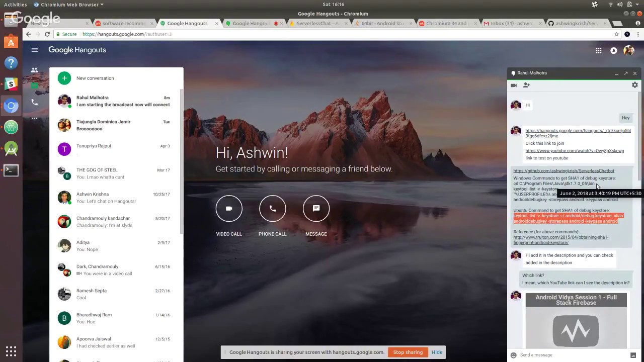Open the Google apps grid
Screen dimensions: 644x362
point(598,50)
